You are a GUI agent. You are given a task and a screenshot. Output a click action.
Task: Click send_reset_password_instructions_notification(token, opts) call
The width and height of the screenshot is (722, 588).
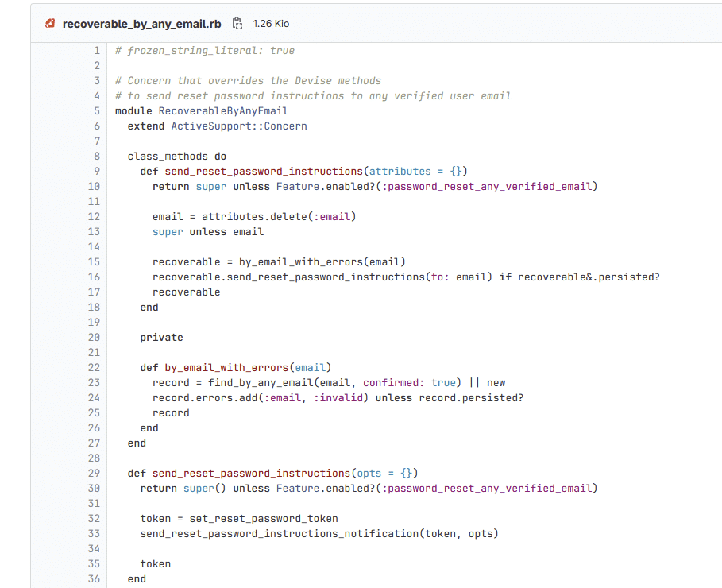[319, 534]
